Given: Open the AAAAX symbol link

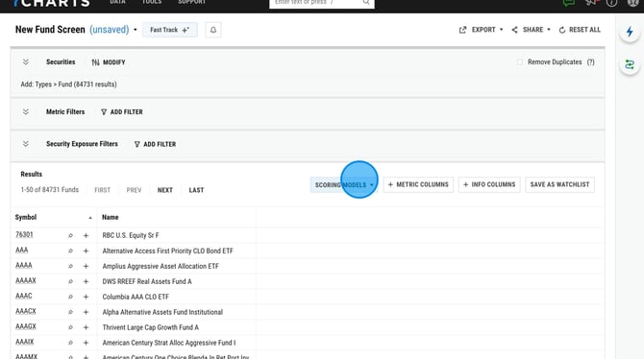Looking at the screenshot, I should point(26,280).
